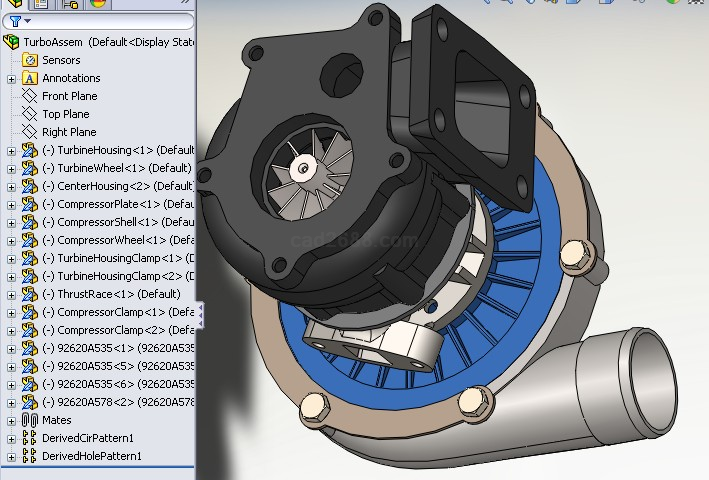Click the Right Plane icon

[30, 132]
